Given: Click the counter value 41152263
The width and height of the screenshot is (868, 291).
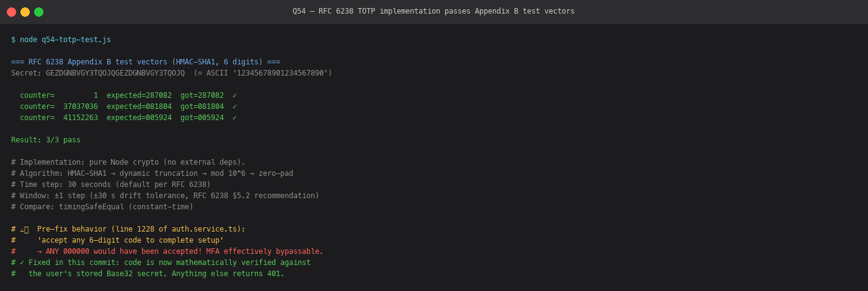Looking at the screenshot, I should click(x=81, y=118).
